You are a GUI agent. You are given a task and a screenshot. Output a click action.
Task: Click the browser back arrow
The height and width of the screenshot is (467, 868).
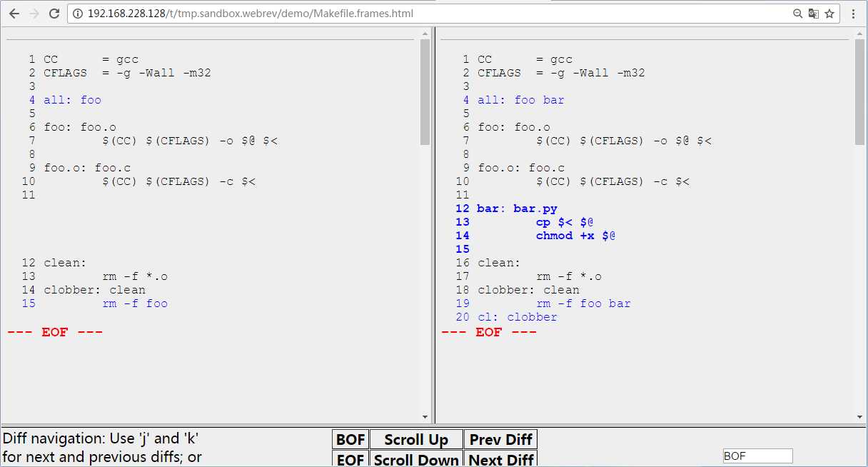point(14,14)
